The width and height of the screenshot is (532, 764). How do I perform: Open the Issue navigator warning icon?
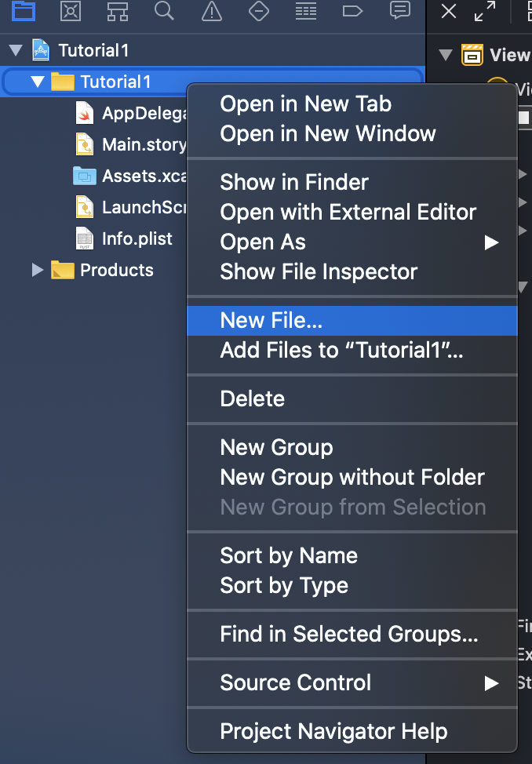(x=212, y=11)
